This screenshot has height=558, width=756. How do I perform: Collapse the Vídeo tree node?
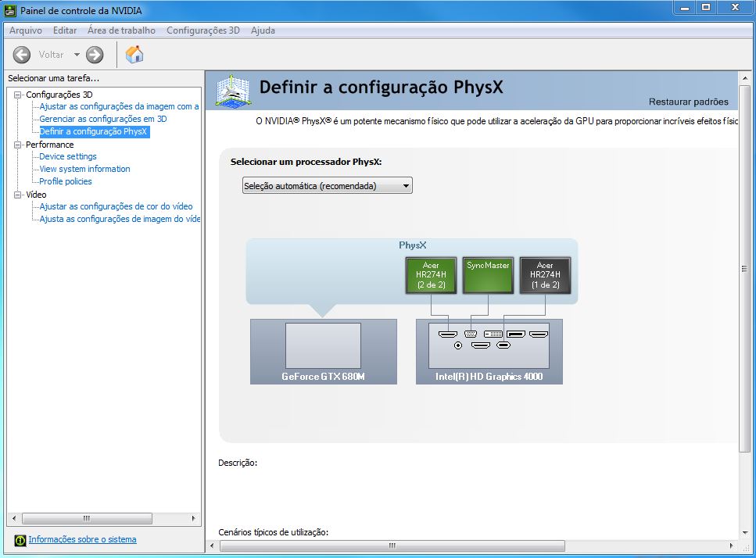click(18, 195)
